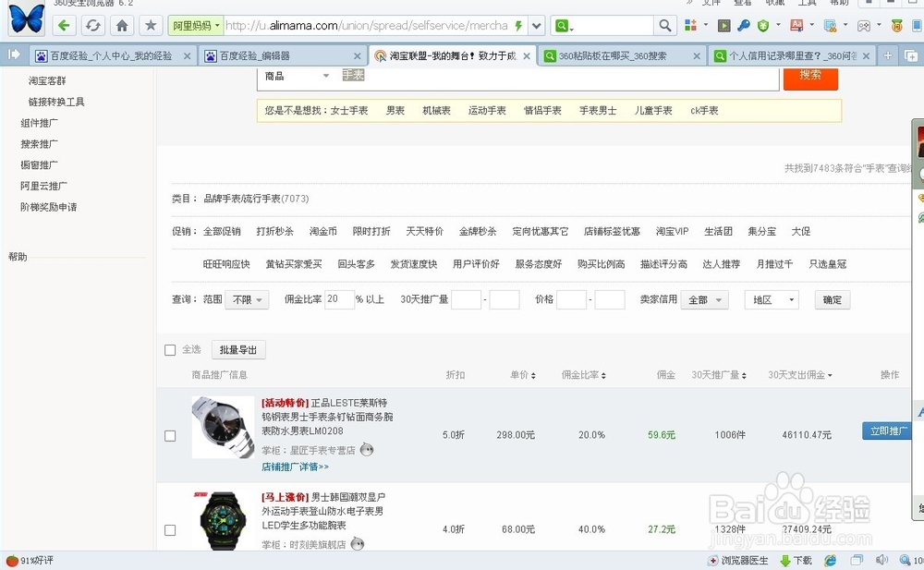The image size is (924, 570).
Task: Close the 淘宝联盟 tab
Action: point(527,56)
